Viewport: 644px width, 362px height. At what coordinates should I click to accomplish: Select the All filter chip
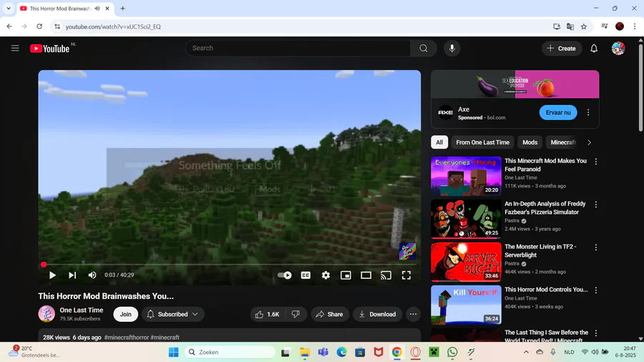click(x=439, y=142)
